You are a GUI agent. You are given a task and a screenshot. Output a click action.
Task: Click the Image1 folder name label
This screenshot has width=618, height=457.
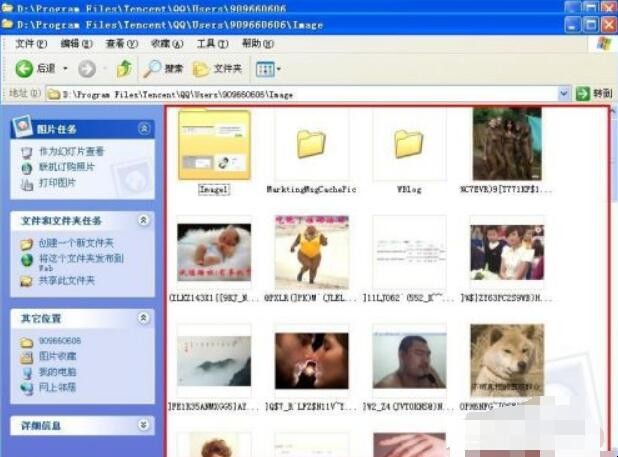coord(214,189)
